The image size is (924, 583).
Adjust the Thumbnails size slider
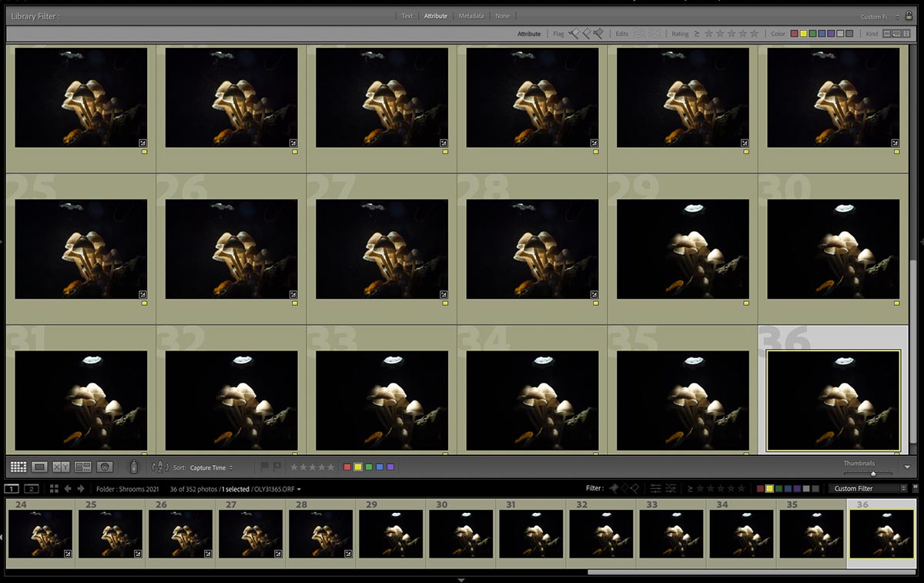[872, 473]
